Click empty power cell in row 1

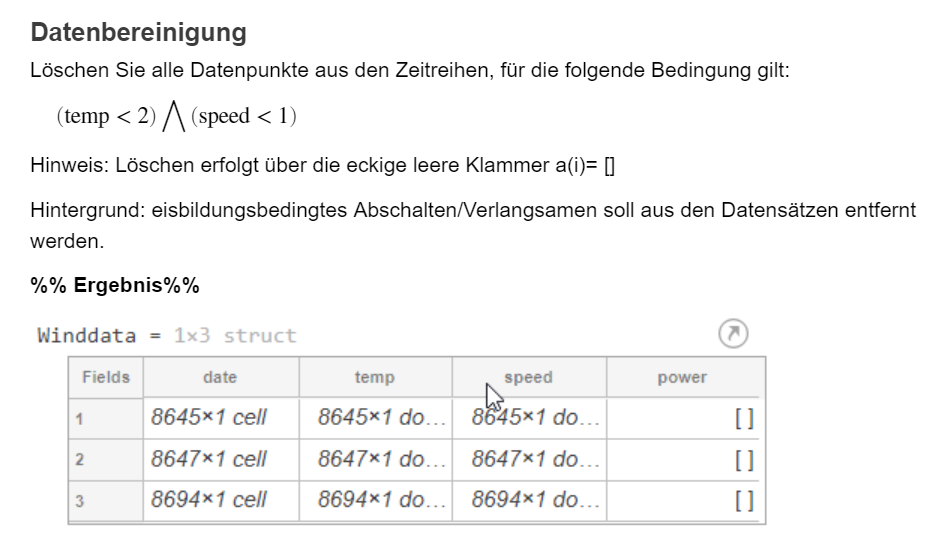click(684, 418)
